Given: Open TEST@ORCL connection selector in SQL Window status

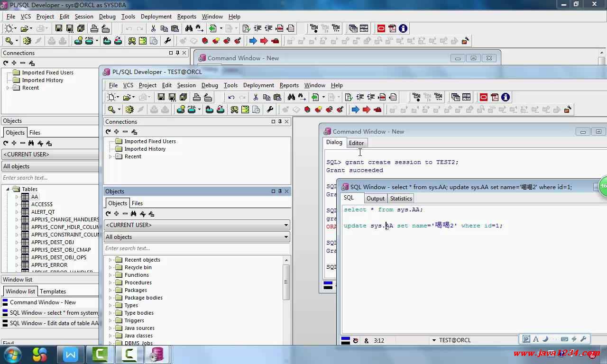Looking at the screenshot, I should tap(433, 340).
